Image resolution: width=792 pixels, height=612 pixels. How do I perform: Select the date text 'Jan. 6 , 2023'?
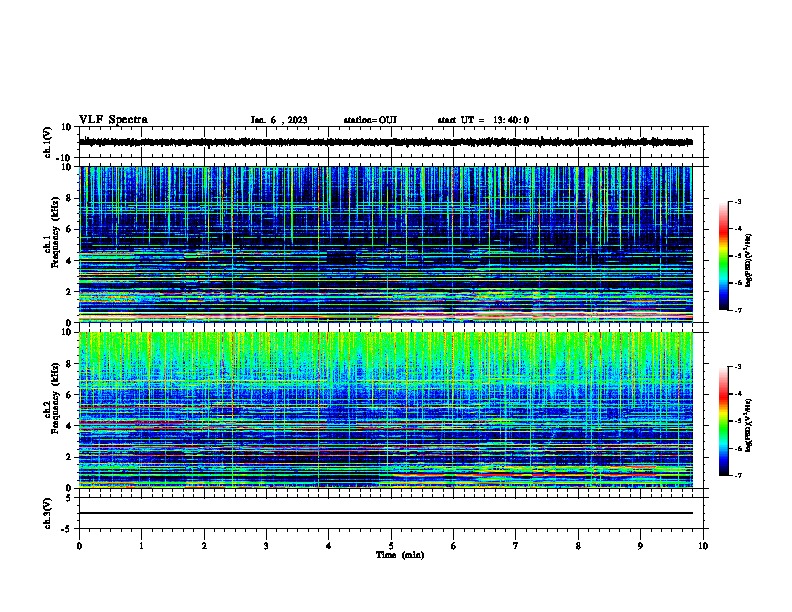[279, 120]
